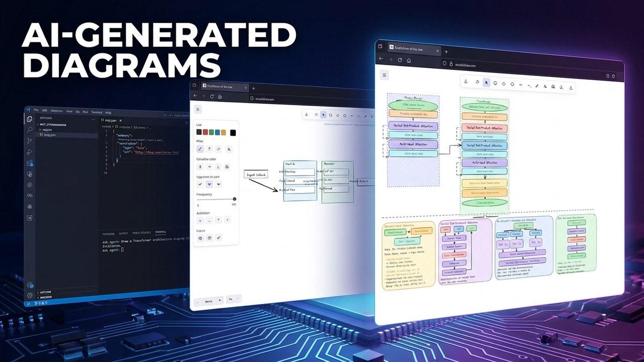Open the View menu in VS Code
This screenshot has width=644, height=362.
[69, 111]
